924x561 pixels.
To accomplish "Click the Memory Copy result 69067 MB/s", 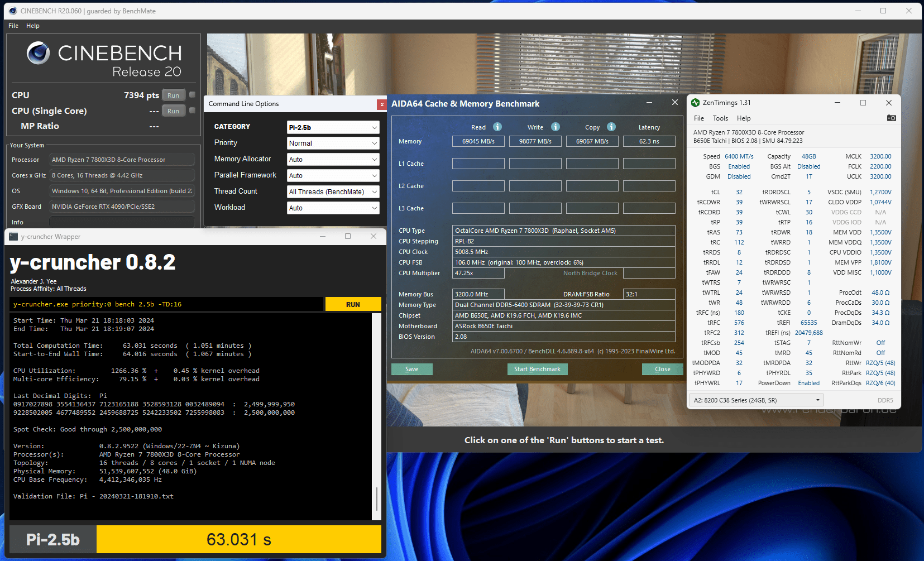I will [x=592, y=141].
